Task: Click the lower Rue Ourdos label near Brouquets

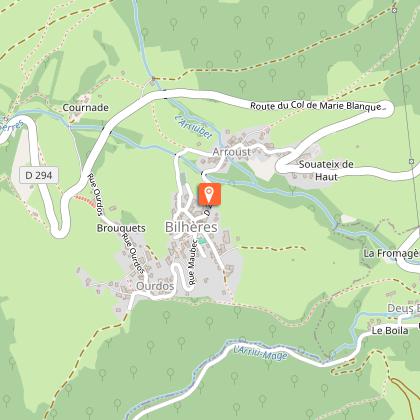Action: (133, 252)
